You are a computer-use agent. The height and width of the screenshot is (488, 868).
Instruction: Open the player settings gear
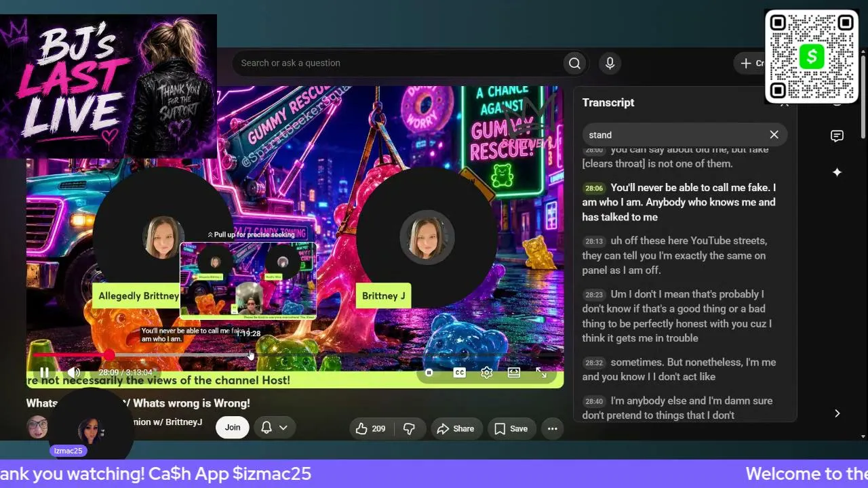point(487,372)
